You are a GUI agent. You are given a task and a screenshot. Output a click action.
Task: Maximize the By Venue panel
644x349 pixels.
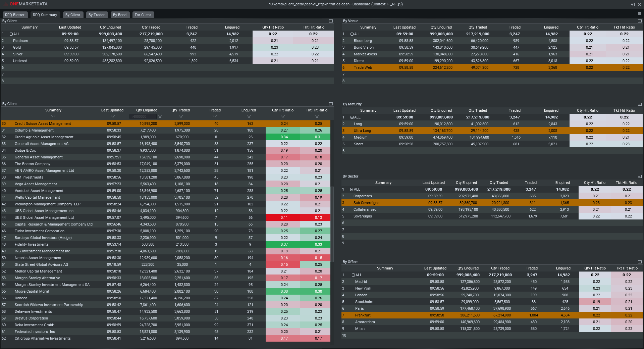tap(639, 21)
